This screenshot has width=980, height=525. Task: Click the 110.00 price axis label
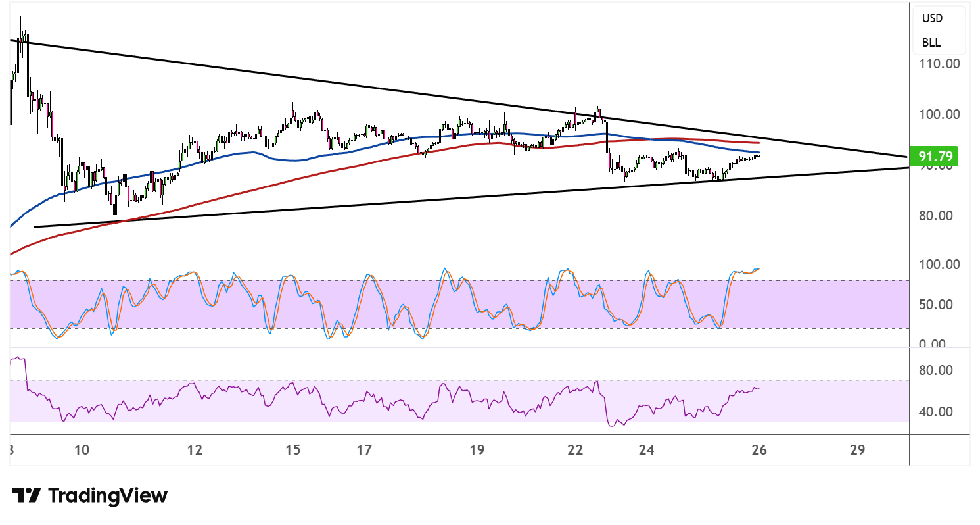941,64
